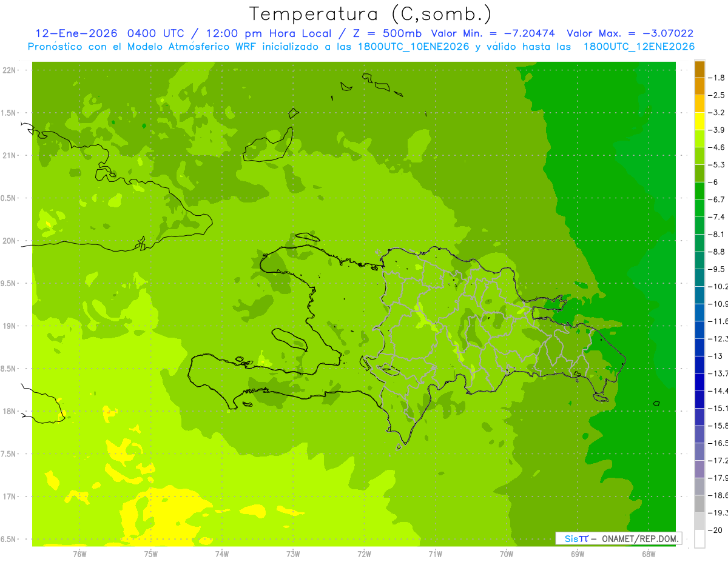The width and height of the screenshot is (728, 562).
Task: Click the "20N" latitude axis label
Action: [x=10, y=241]
